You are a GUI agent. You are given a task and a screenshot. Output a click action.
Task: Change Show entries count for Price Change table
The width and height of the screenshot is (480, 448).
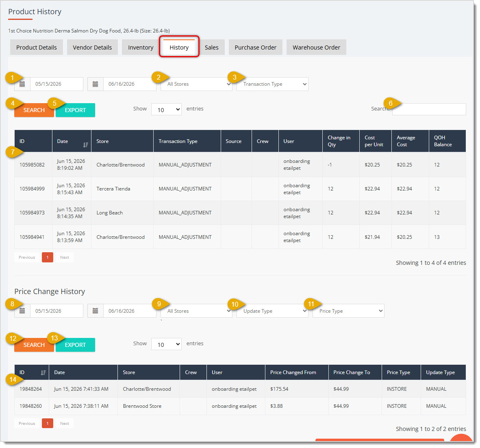pos(166,344)
